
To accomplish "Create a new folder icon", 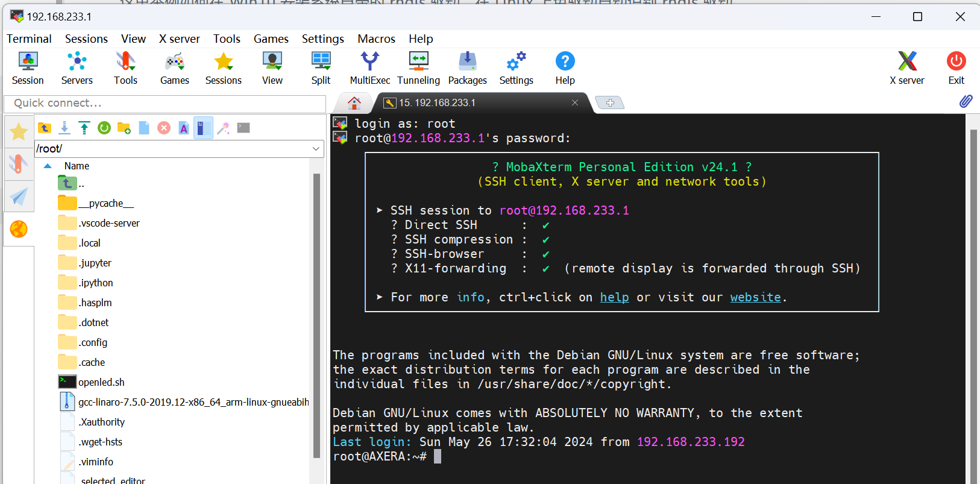I will click(x=124, y=128).
